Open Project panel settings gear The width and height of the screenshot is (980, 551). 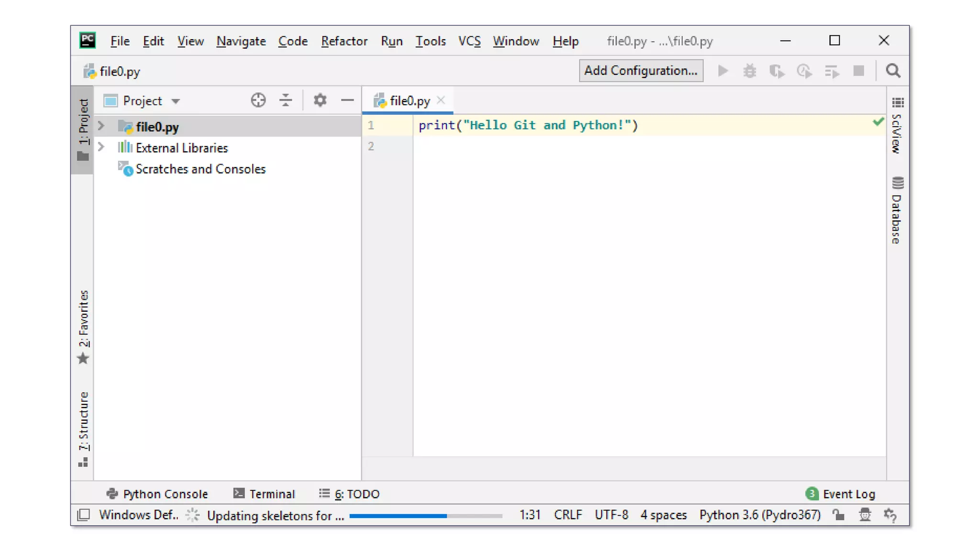(x=320, y=100)
